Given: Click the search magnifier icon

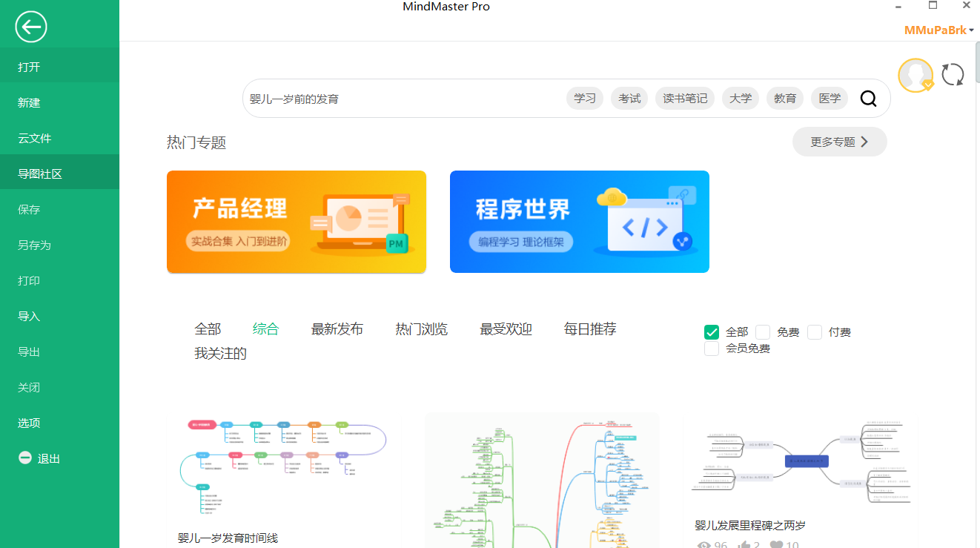Looking at the screenshot, I should point(868,99).
